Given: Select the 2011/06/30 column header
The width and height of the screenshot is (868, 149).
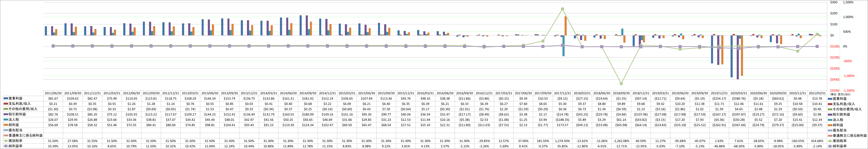Looking at the screenshot, I should click(x=53, y=93).
